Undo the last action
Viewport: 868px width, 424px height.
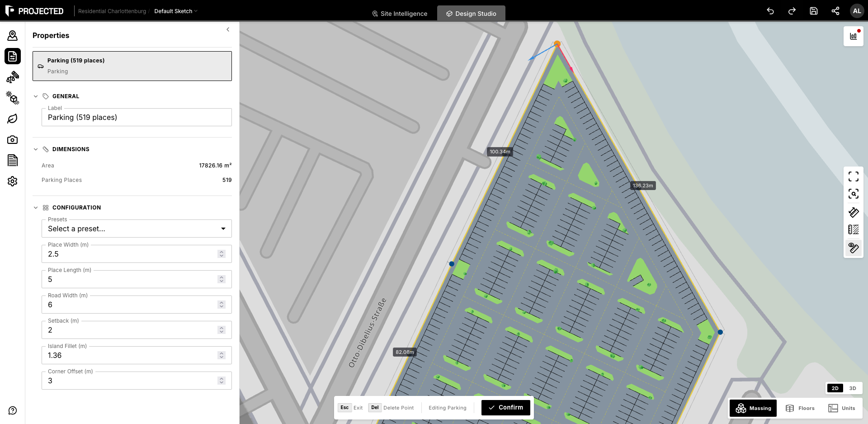[770, 11]
